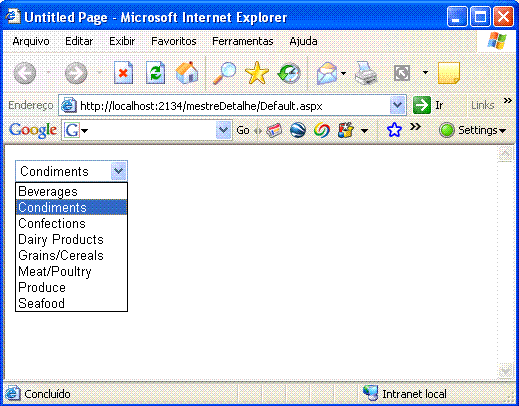Viewport: 519px width, 406px height.
Task: Click the Google toolbar bookmark star
Action: [x=394, y=130]
